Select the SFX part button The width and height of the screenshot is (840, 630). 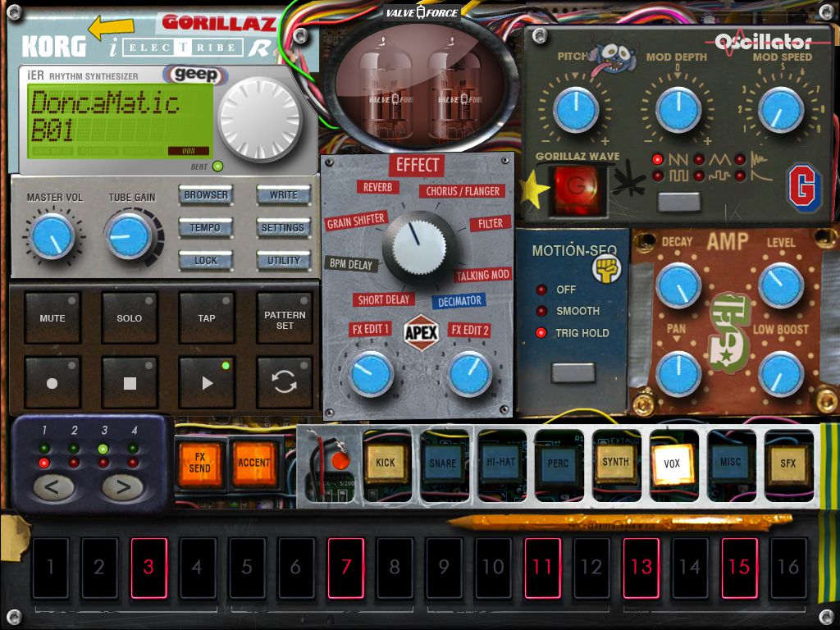(787, 463)
